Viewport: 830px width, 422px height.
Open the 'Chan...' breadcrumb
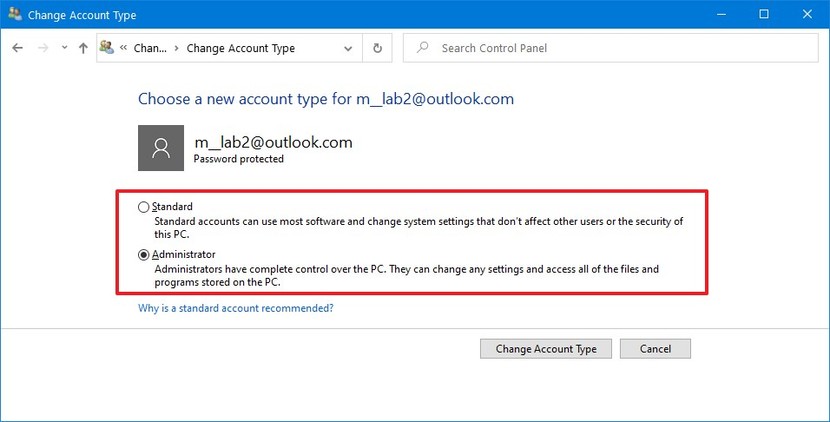click(150, 48)
